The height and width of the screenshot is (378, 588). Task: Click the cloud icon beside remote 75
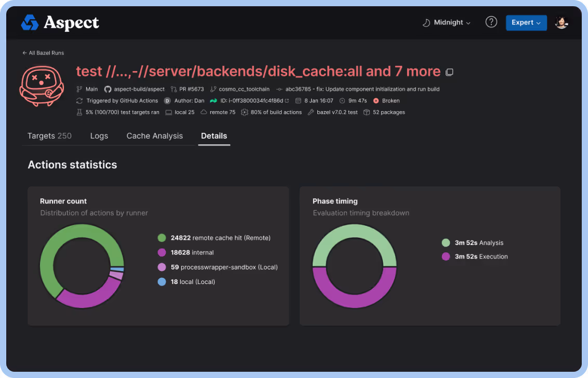click(x=204, y=112)
